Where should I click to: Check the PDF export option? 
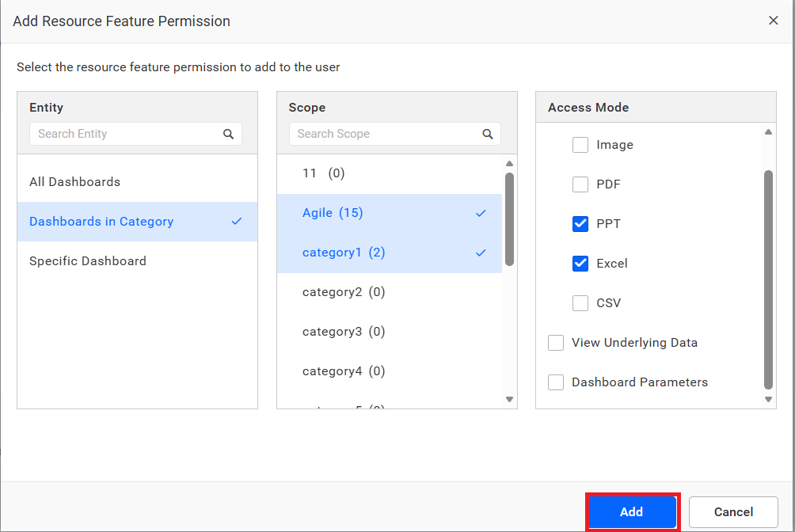580,184
